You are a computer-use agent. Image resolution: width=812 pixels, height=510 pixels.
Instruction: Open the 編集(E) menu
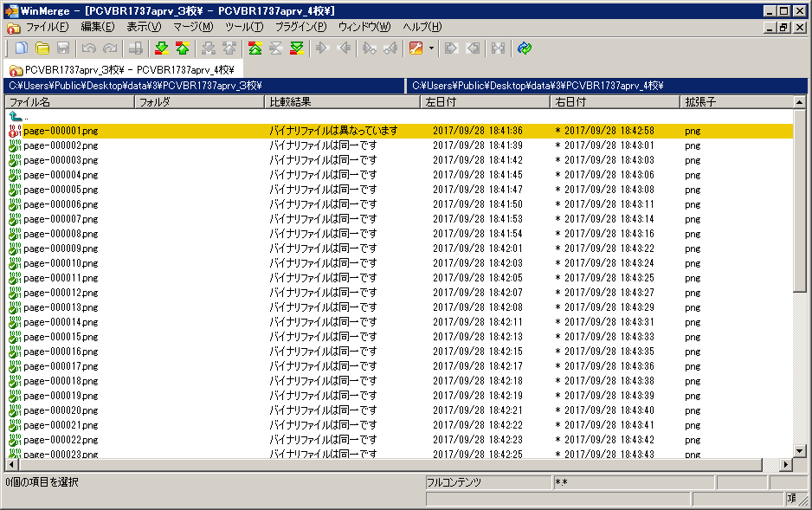(98, 27)
